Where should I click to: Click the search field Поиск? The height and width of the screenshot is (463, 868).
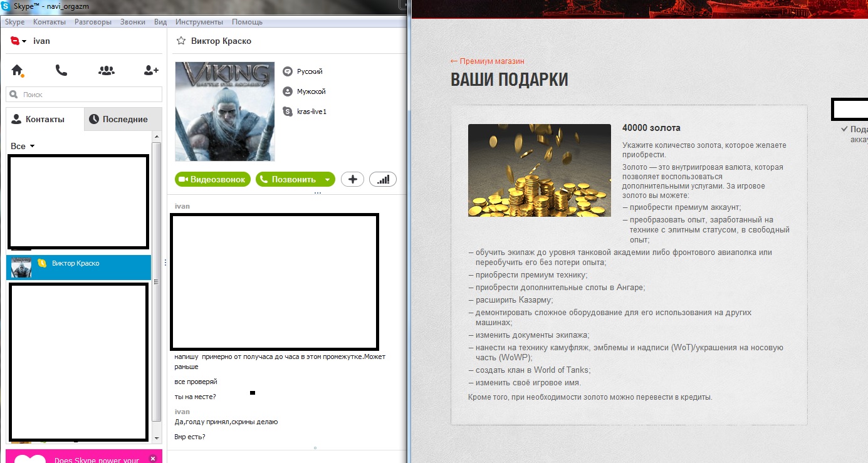click(x=84, y=95)
